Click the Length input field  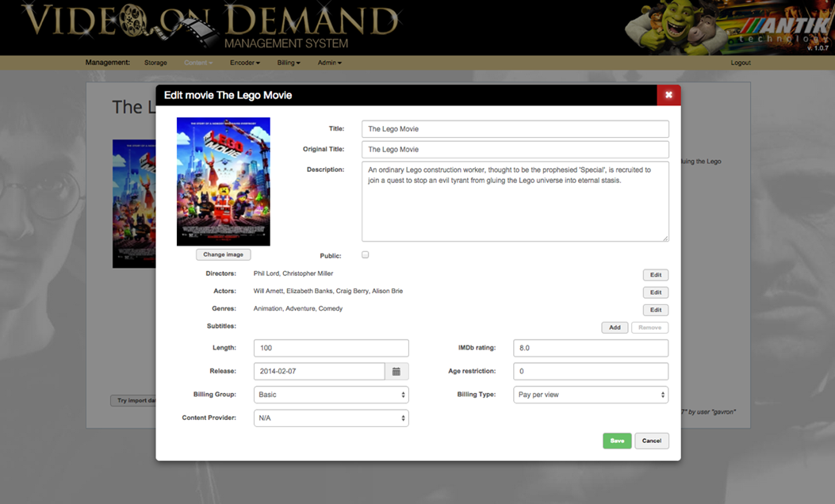click(331, 348)
